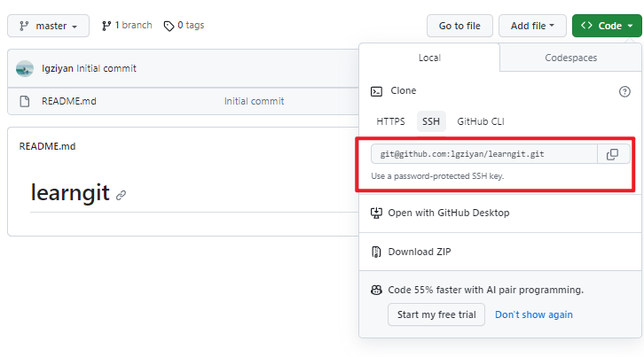Click lgziyan's avatar image in commit row
Image resolution: width=644 pixels, height=357 pixels.
[25, 68]
